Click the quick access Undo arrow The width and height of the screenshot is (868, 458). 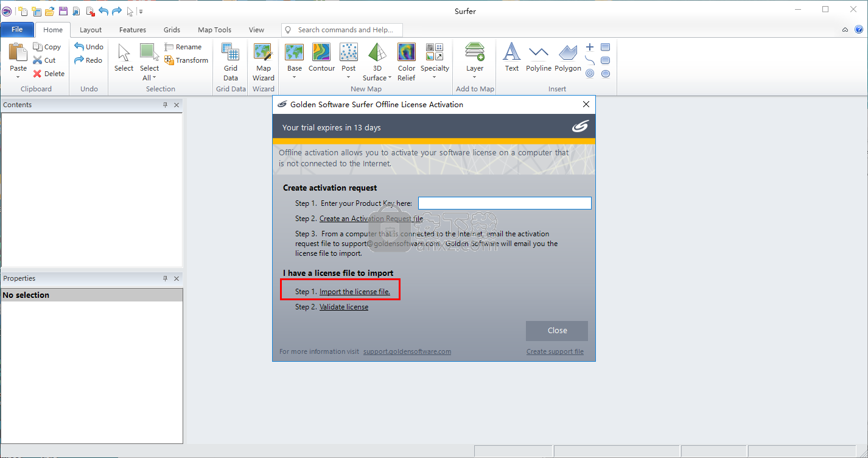pyautogui.click(x=103, y=11)
